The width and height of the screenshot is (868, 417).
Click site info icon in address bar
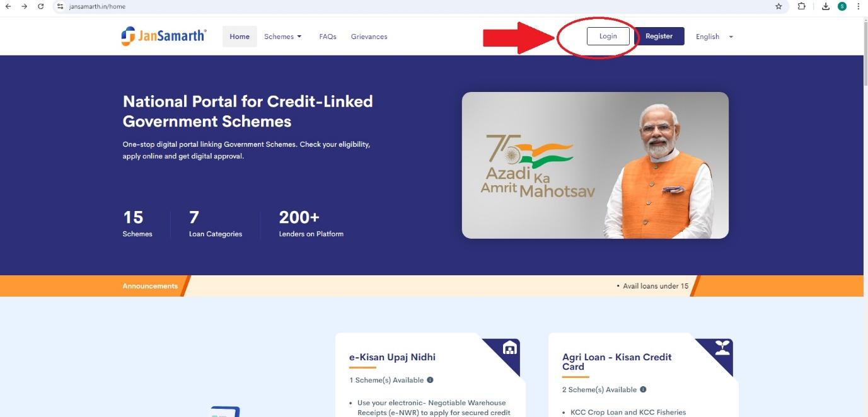coord(61,6)
